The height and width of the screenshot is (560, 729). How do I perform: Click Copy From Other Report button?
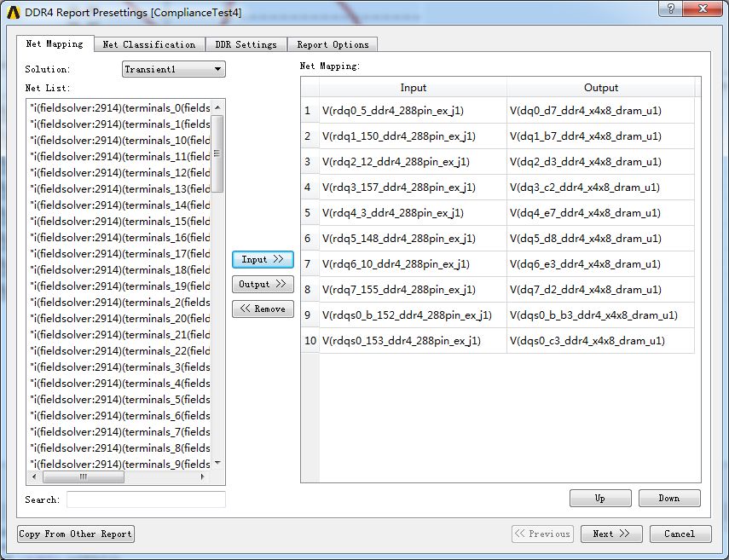[x=76, y=534]
